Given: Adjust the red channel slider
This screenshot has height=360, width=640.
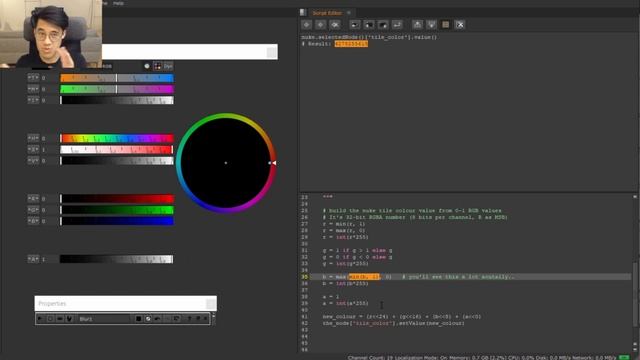Looking at the screenshot, I should (x=117, y=199).
